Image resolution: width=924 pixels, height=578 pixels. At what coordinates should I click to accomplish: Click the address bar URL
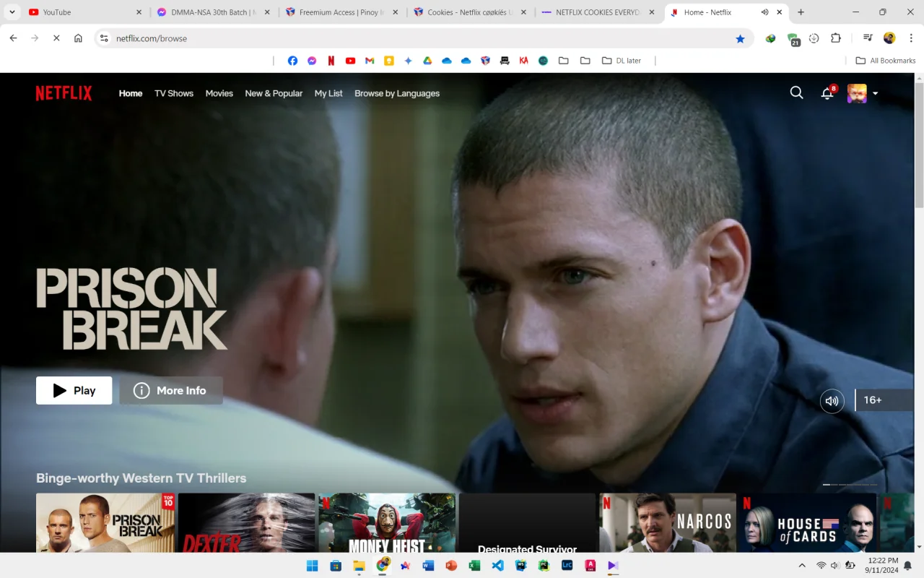[152, 38]
